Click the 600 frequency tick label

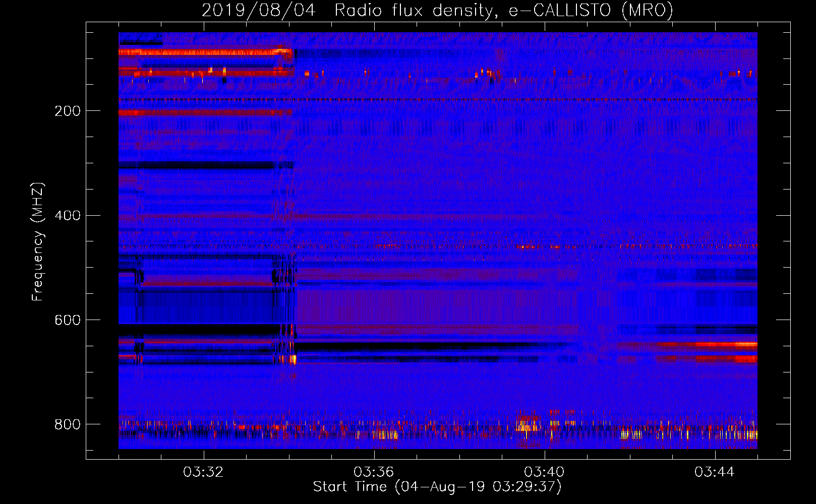click(x=68, y=321)
